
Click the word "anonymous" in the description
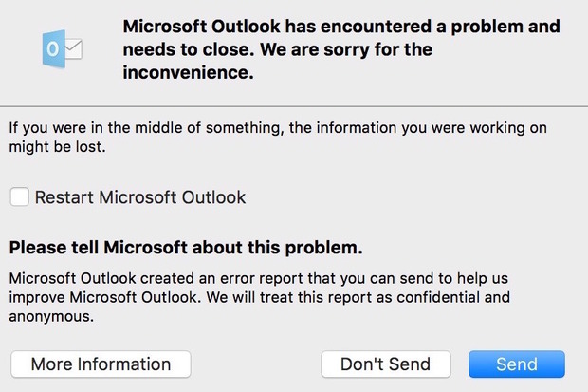tap(55, 318)
